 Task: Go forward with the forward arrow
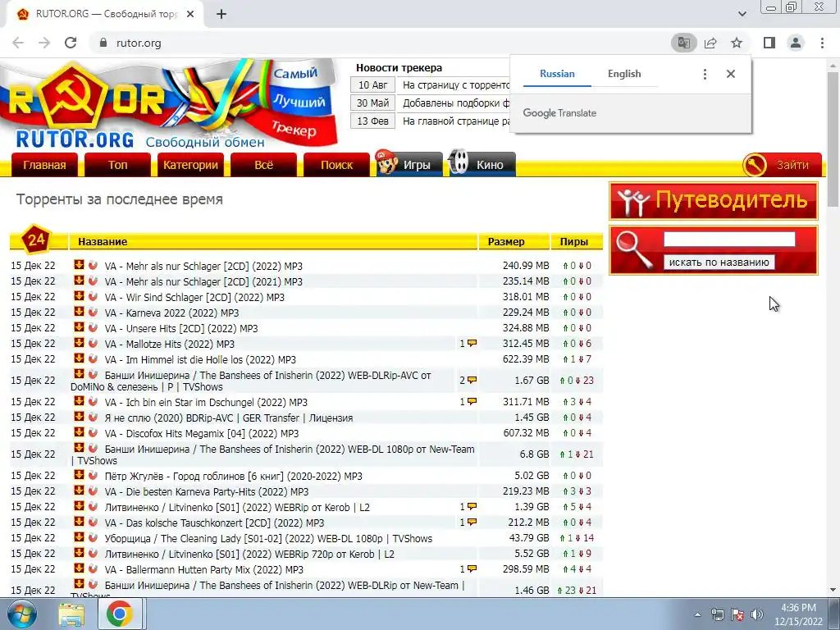tap(44, 43)
